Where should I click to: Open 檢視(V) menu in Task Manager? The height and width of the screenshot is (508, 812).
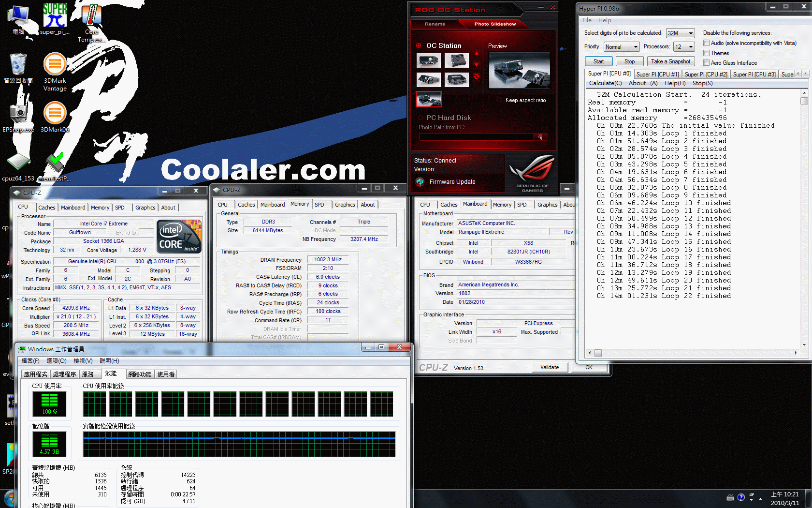pos(83,361)
